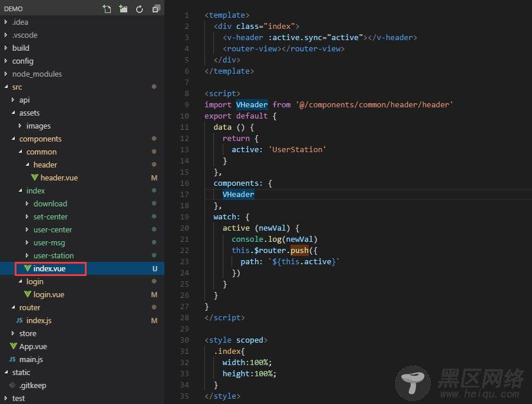This screenshot has height=404, width=532.
Task: Click the U git badge on index.vue row
Action: click(x=155, y=268)
